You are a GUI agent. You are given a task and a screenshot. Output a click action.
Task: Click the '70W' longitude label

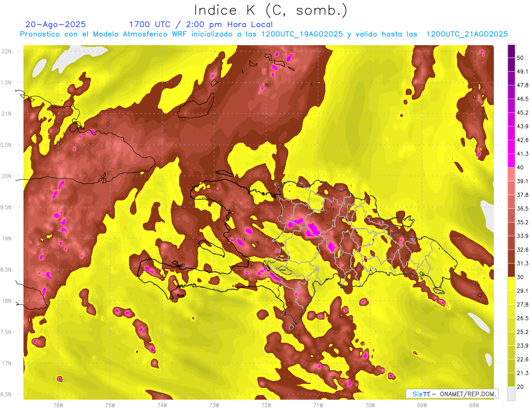tap(370, 405)
